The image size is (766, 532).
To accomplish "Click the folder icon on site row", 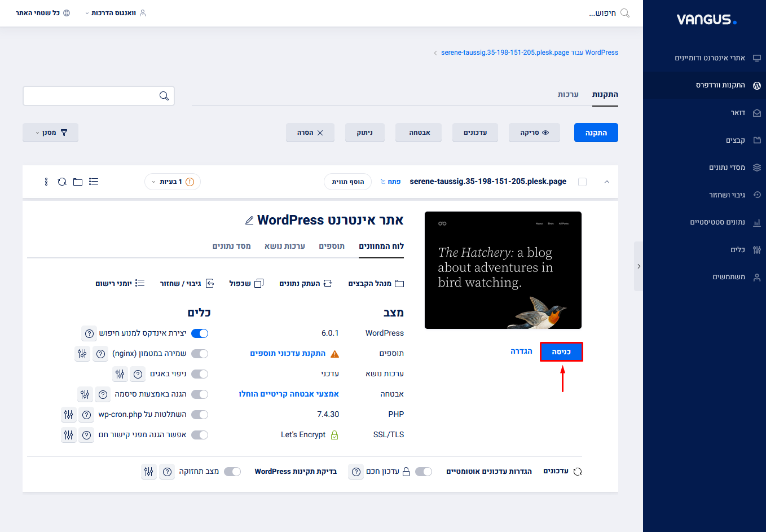I will [78, 182].
